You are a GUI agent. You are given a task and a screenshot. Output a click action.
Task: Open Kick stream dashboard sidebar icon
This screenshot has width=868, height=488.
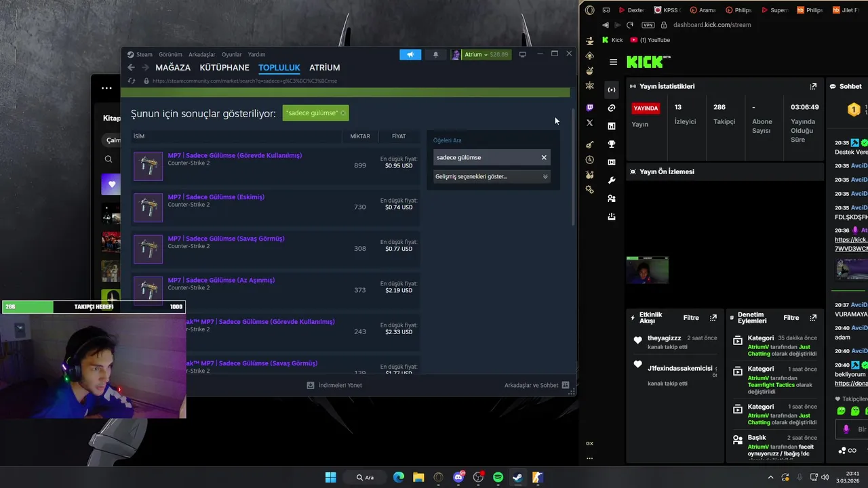(612, 89)
